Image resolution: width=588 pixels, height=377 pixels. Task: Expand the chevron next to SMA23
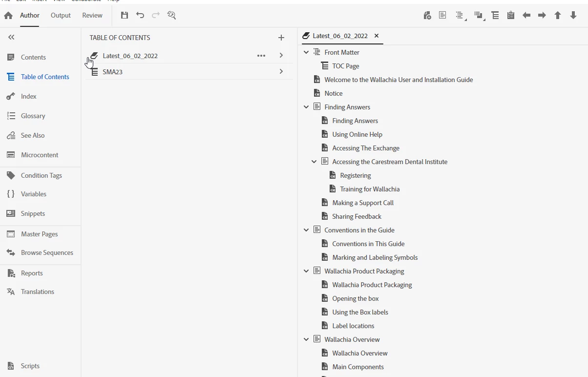coord(281,72)
